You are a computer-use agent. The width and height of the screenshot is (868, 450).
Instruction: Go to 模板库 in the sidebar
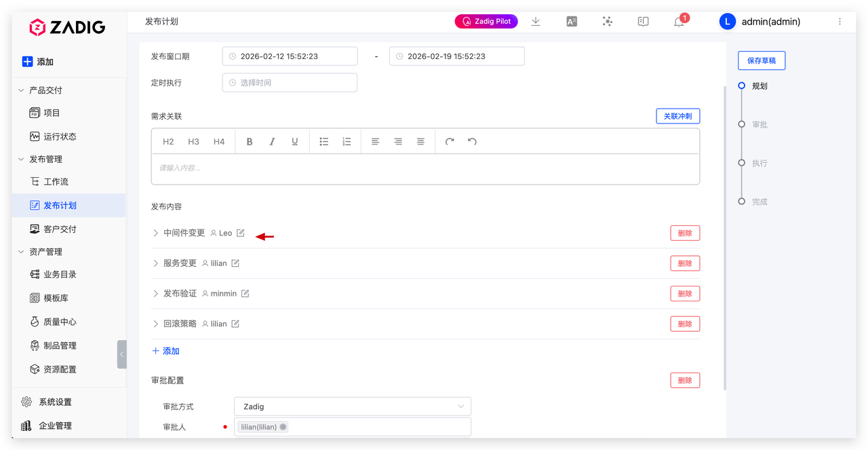tap(56, 298)
